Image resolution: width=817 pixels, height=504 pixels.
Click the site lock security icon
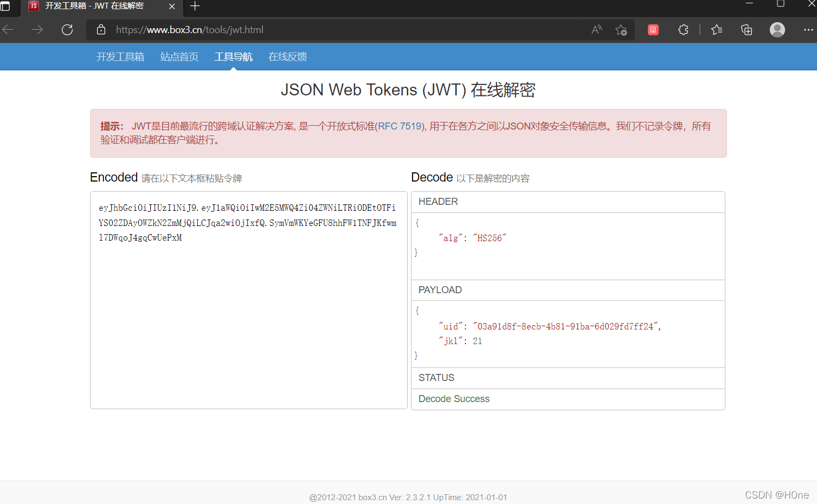[101, 30]
